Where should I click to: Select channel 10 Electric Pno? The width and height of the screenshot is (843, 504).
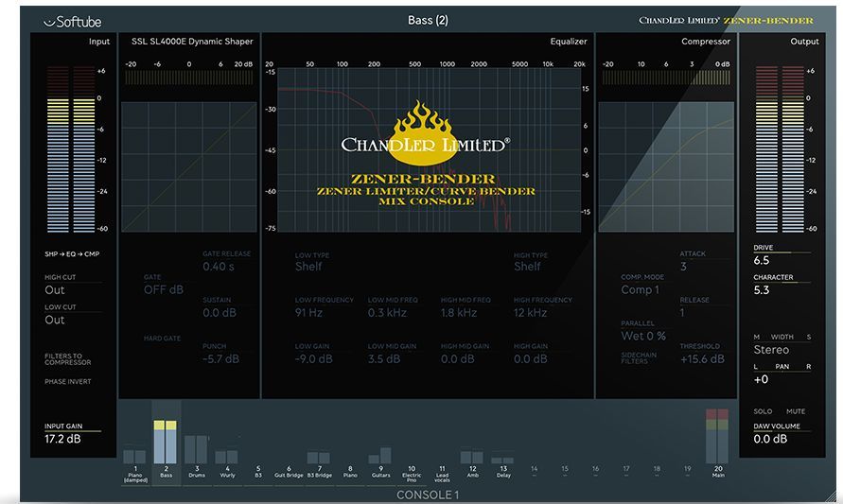412,474
